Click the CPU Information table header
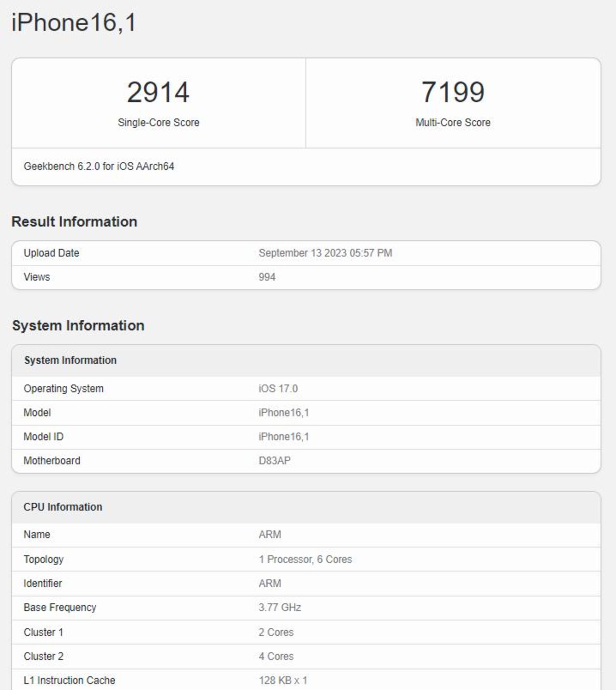This screenshot has height=690, width=616. tap(63, 507)
